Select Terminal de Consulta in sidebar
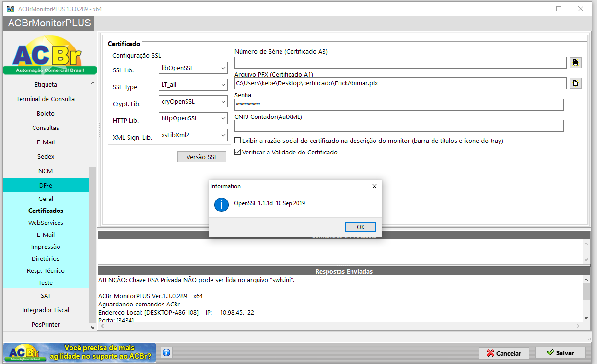597x364 pixels. (46, 99)
